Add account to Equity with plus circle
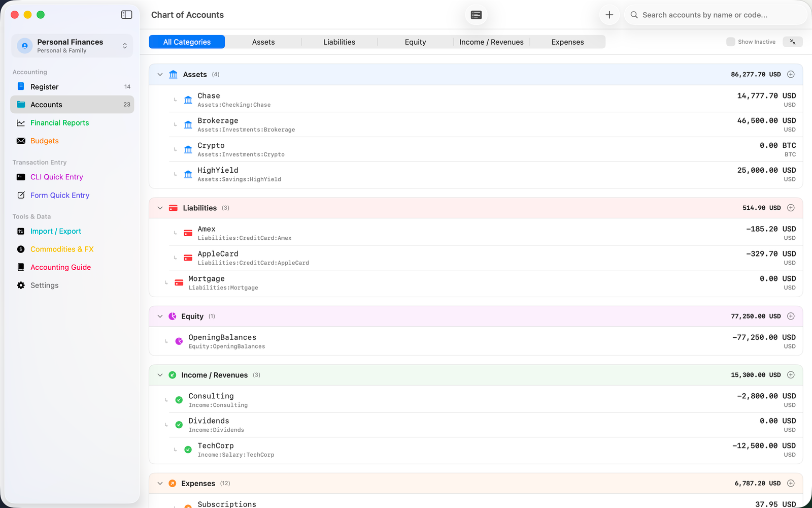 791,316
